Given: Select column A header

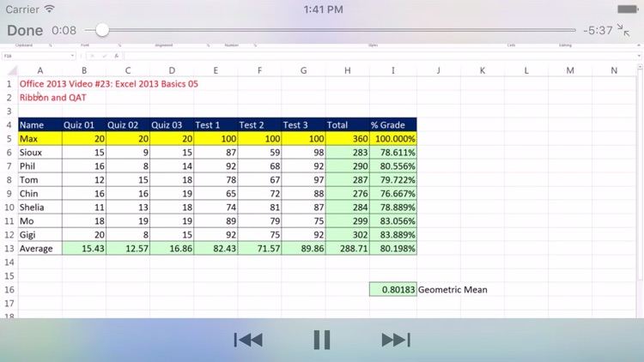Looking at the screenshot, I should pos(39,70).
